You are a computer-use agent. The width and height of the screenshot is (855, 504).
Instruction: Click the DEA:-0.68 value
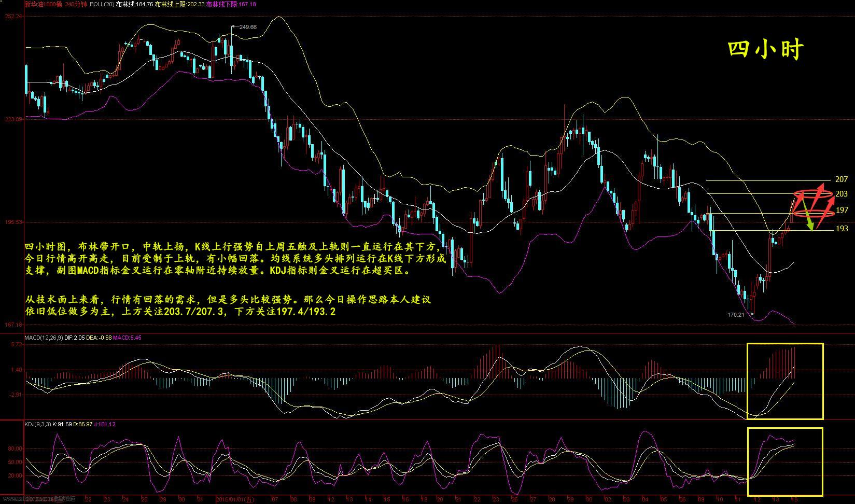pos(100,338)
